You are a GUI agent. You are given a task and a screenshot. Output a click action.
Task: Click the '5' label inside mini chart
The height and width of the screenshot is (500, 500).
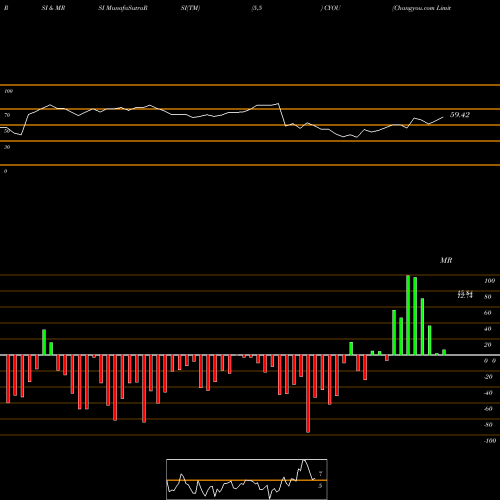320,486
